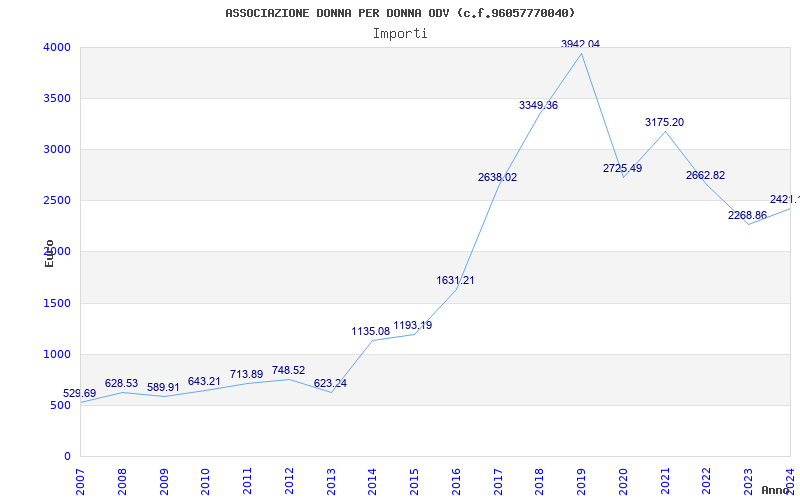Click the 4000 y-axis tick label
Screen dimensions: 800x500
(57, 47)
